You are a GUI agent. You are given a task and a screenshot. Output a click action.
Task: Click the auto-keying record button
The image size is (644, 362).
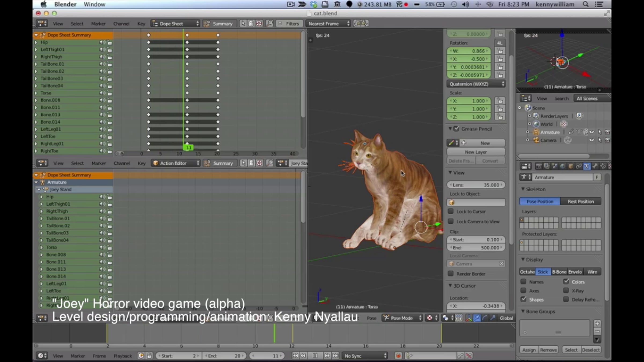pos(398,356)
